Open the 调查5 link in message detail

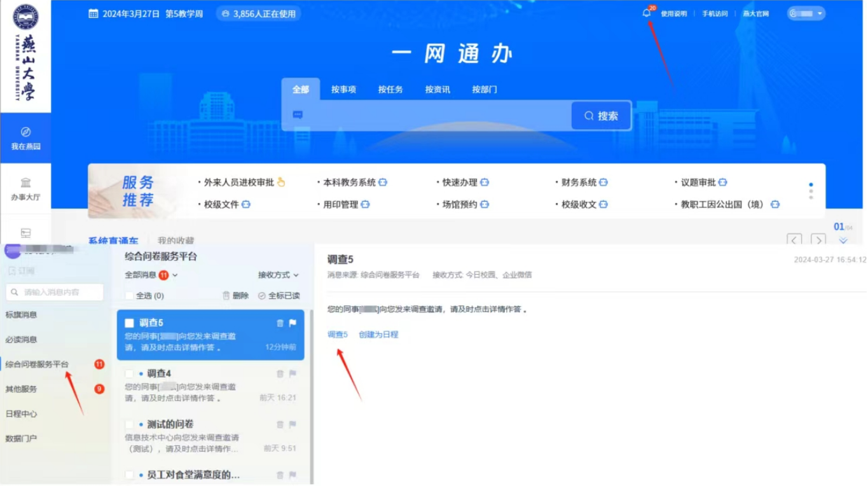click(338, 334)
